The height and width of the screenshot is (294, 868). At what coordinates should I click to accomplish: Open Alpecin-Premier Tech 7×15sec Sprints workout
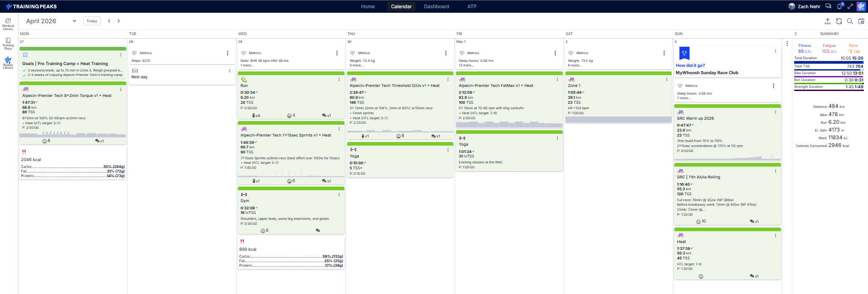click(286, 135)
